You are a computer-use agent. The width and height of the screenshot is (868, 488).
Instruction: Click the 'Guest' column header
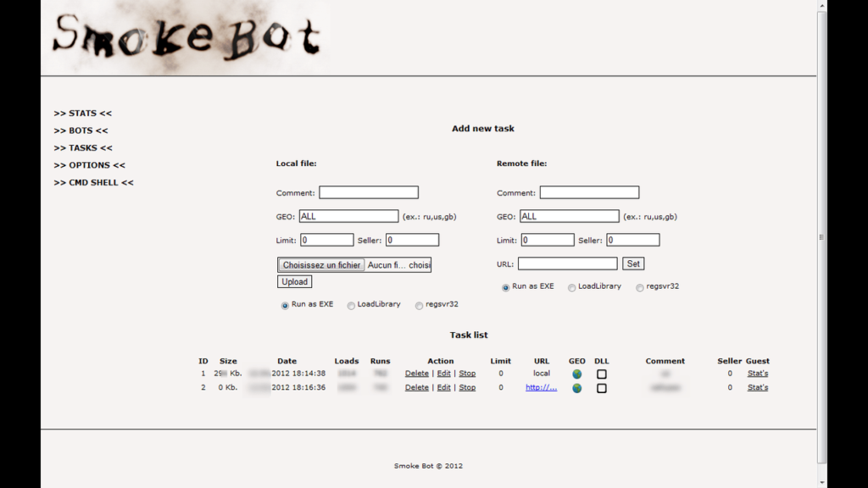pyautogui.click(x=757, y=361)
